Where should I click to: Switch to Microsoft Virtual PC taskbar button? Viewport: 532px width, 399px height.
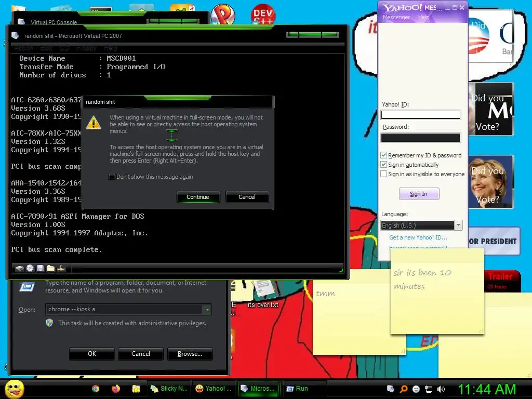click(x=259, y=389)
